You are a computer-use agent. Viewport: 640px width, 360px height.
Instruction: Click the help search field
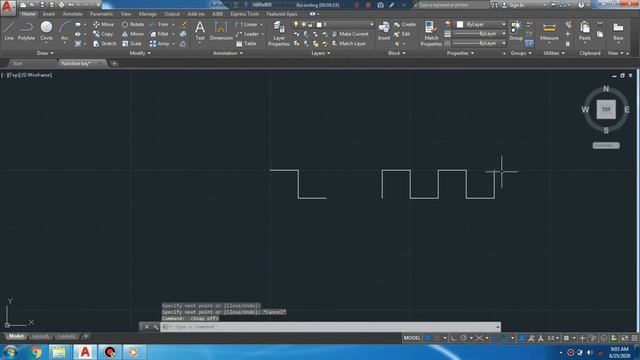click(453, 5)
